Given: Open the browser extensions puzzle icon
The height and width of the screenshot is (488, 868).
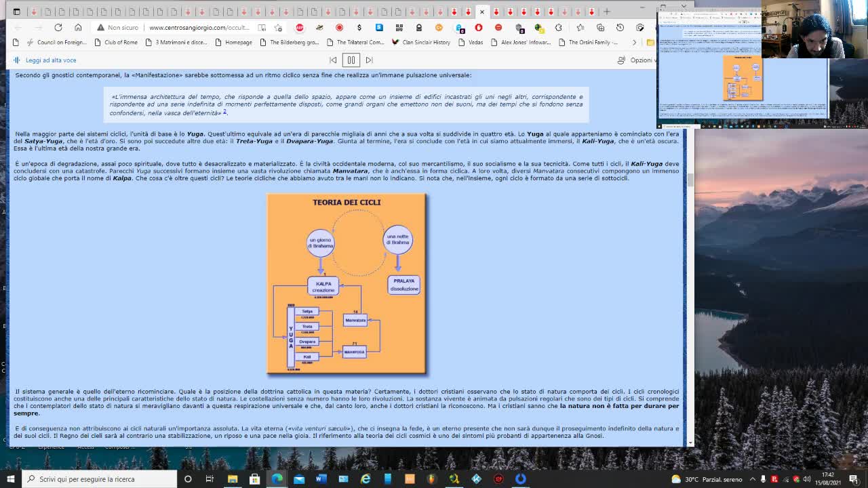Looking at the screenshot, I should click(x=559, y=28).
